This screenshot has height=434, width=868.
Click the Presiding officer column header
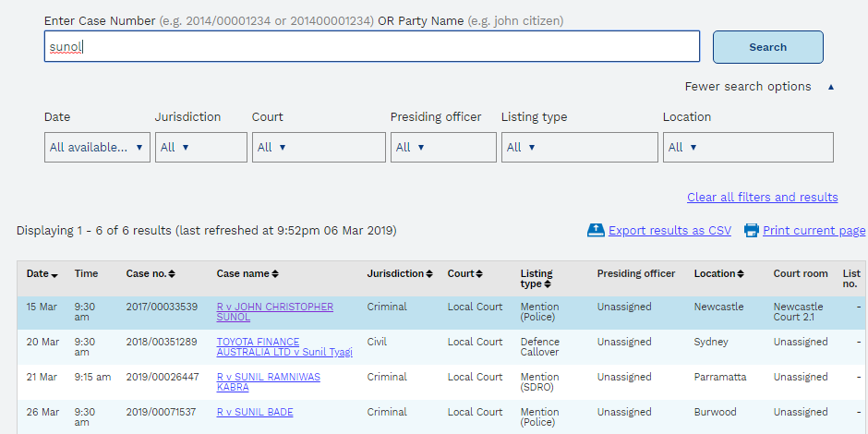[x=636, y=273]
